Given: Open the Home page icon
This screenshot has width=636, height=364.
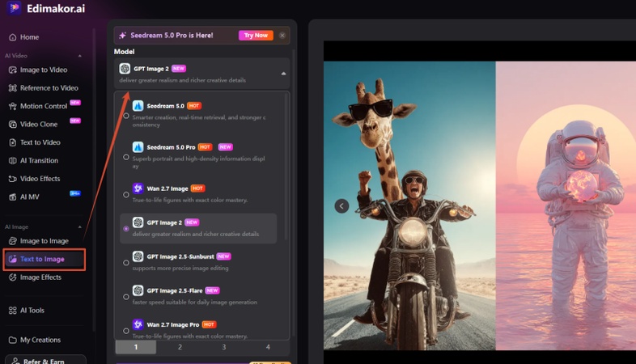Looking at the screenshot, I should (13, 37).
